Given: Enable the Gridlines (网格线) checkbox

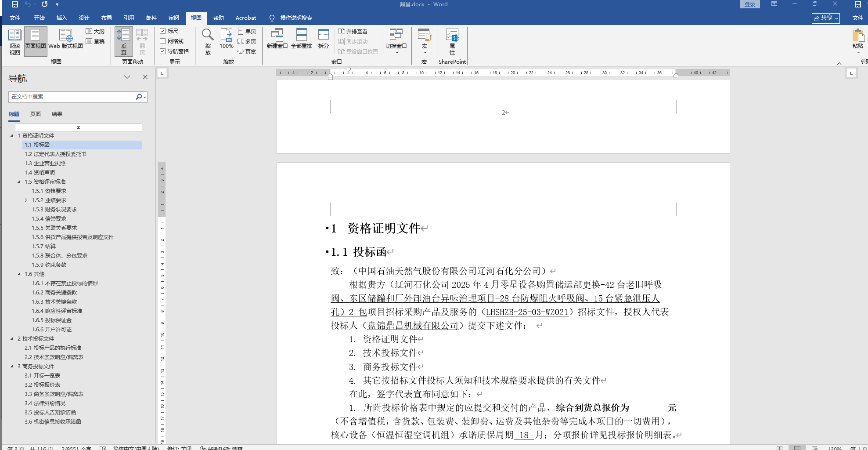Looking at the screenshot, I should (163, 41).
